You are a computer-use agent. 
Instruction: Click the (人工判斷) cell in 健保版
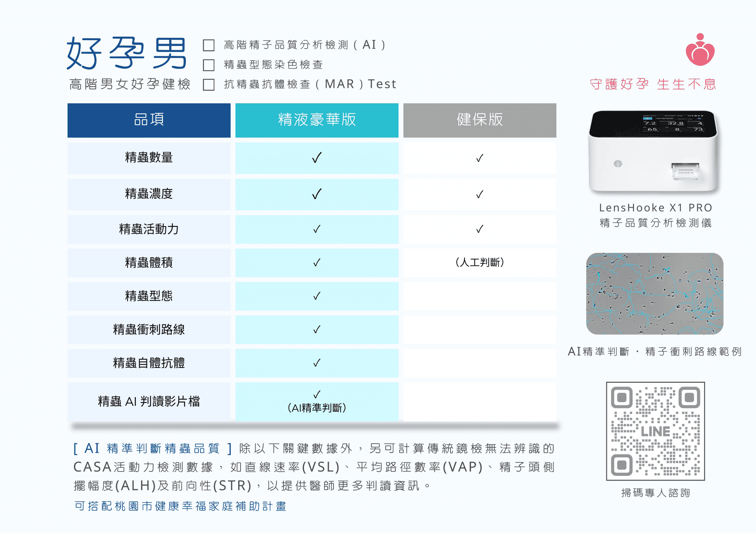point(480,262)
